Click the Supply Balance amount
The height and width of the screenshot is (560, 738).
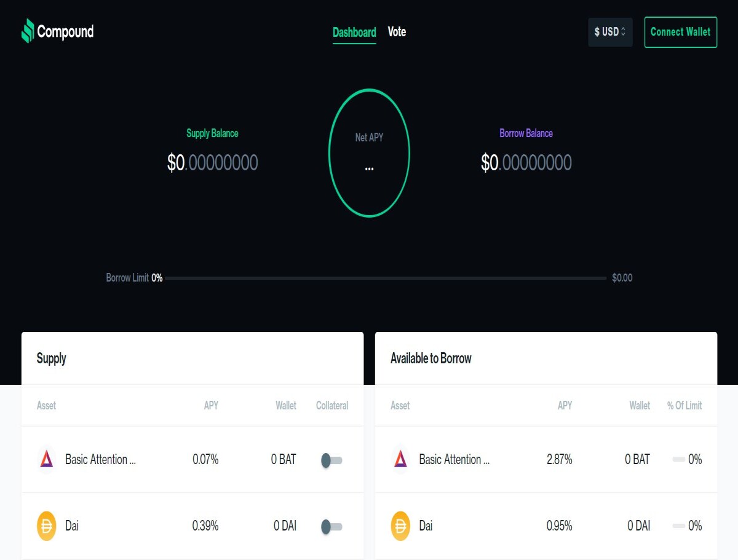click(x=212, y=163)
